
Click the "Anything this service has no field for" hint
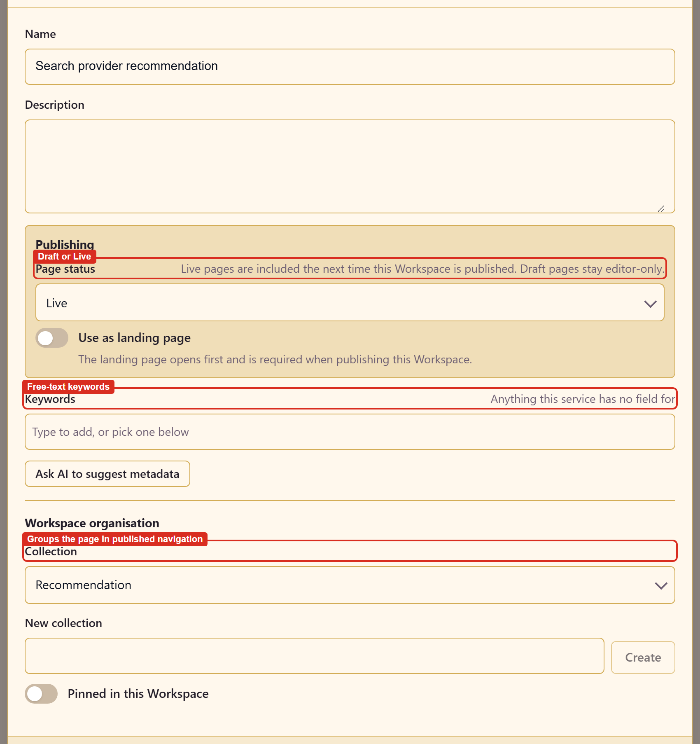(x=583, y=399)
